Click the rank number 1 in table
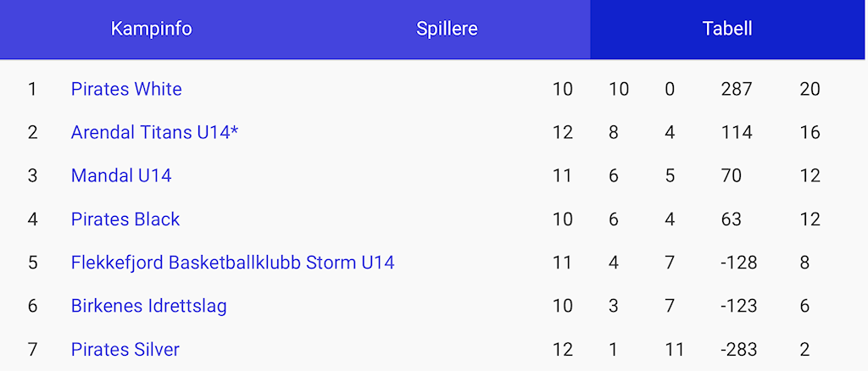 pyautogui.click(x=32, y=89)
